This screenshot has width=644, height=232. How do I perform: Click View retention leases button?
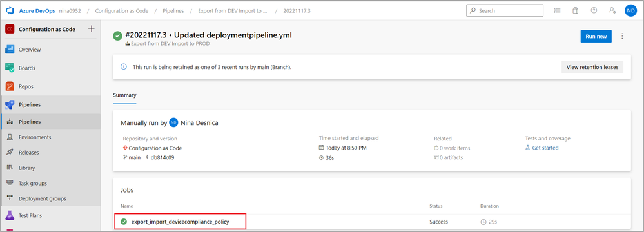pos(592,67)
